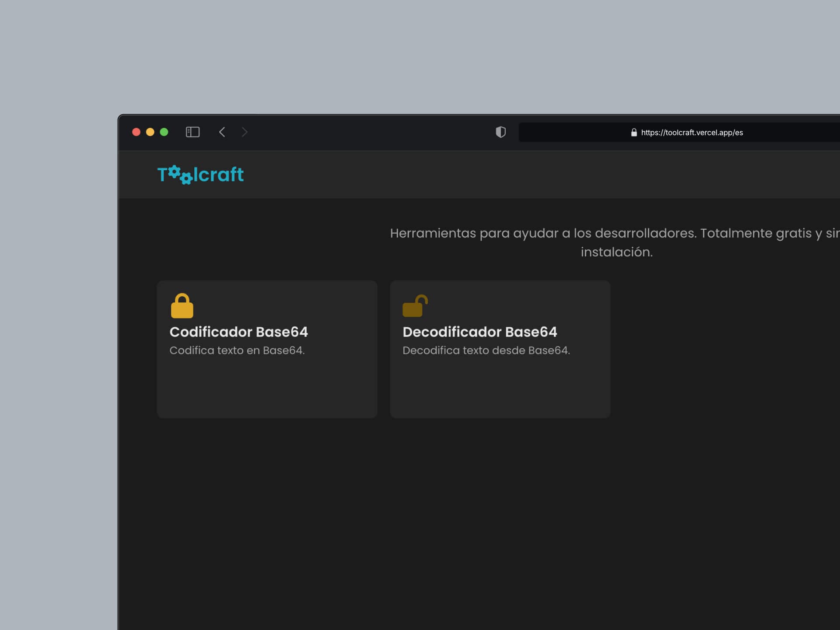This screenshot has width=840, height=630.
Task: Click the Toolcraft logo
Action: pos(200,175)
